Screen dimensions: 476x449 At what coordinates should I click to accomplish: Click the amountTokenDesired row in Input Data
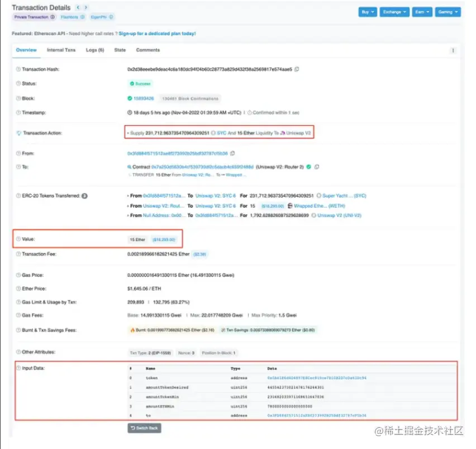coord(292,387)
